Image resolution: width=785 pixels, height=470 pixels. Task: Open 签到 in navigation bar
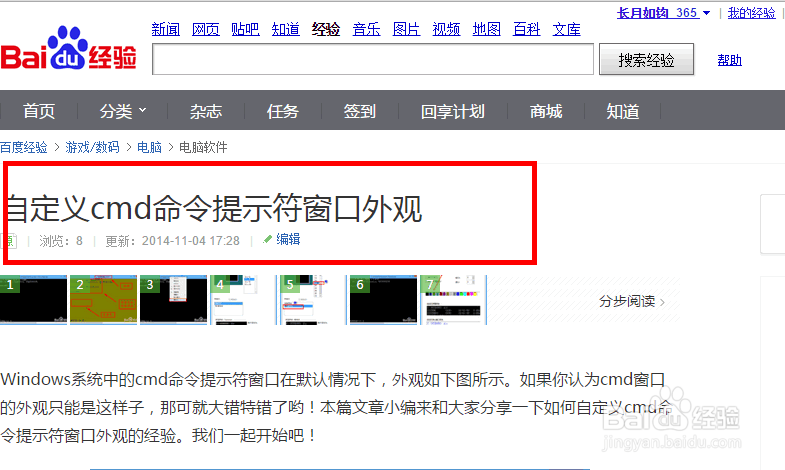click(x=359, y=111)
